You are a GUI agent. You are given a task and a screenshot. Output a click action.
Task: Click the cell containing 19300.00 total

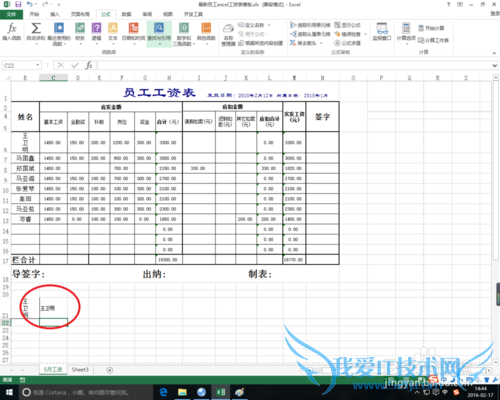pos(169,260)
